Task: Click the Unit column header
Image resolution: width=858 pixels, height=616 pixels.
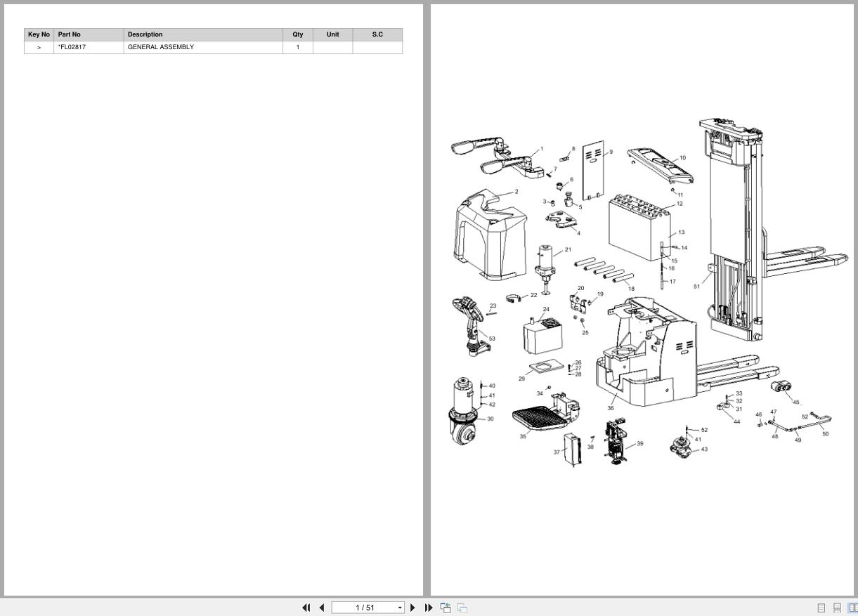Action: 332,34
